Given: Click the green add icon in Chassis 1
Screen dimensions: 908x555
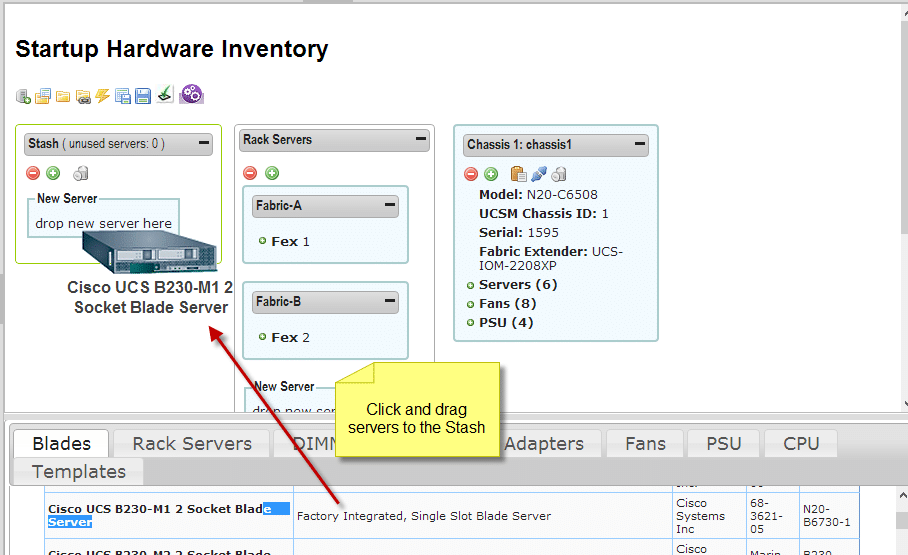Looking at the screenshot, I should click(491, 174).
